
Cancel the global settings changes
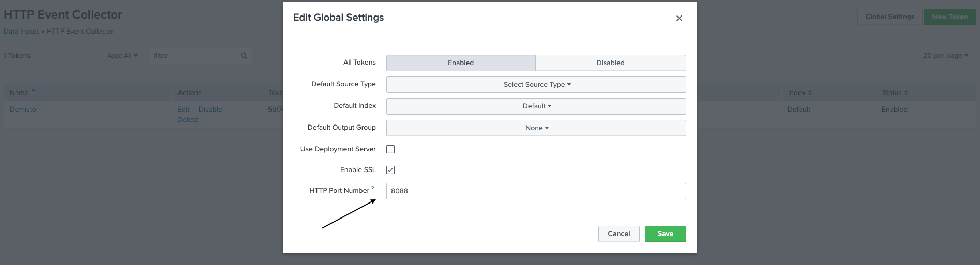click(x=619, y=234)
